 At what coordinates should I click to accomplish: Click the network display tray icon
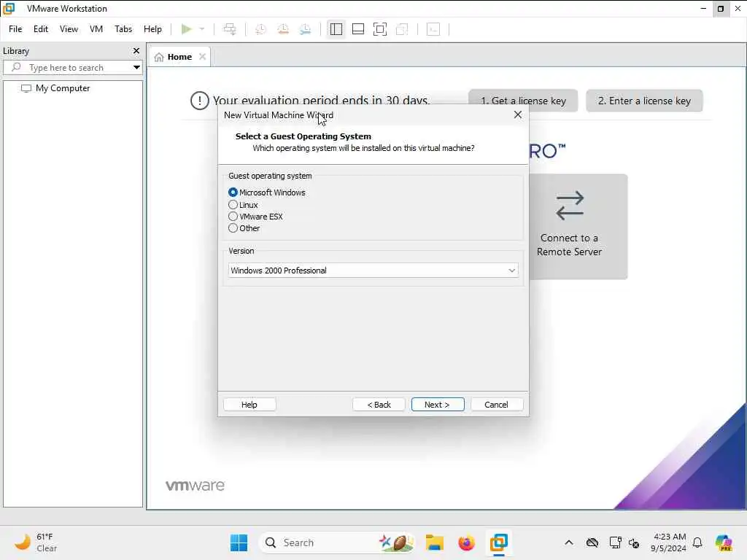[615, 542]
